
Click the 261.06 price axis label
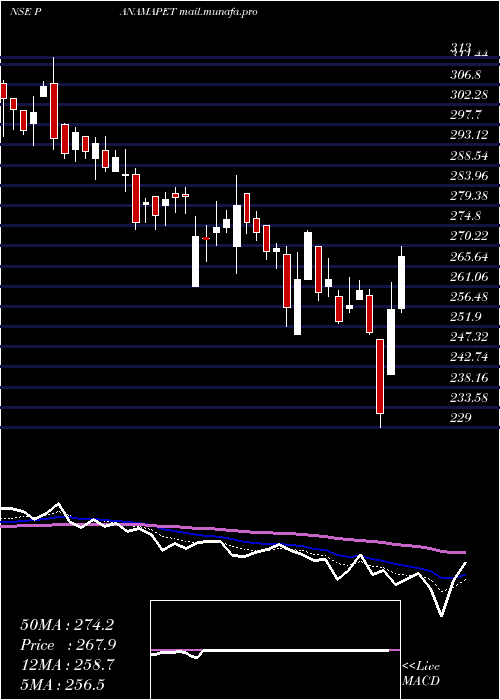point(468,277)
